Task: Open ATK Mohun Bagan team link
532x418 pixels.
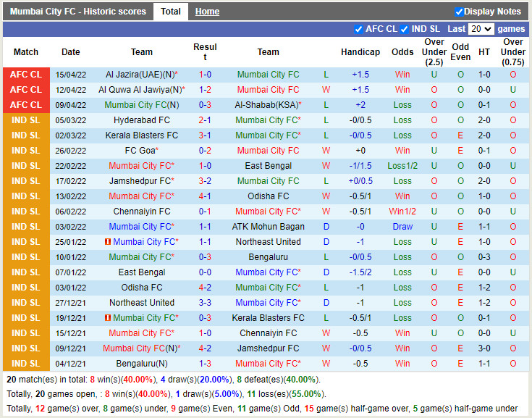Action: tap(268, 227)
